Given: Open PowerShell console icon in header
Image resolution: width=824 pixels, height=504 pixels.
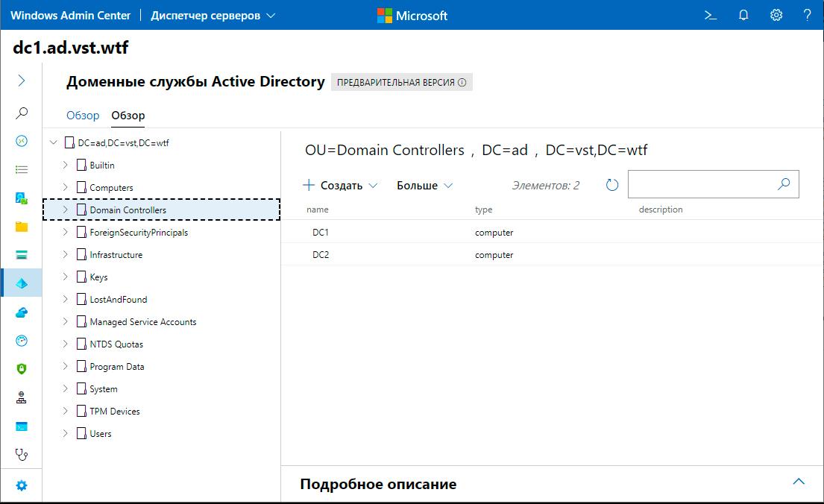Looking at the screenshot, I should click(x=711, y=15).
